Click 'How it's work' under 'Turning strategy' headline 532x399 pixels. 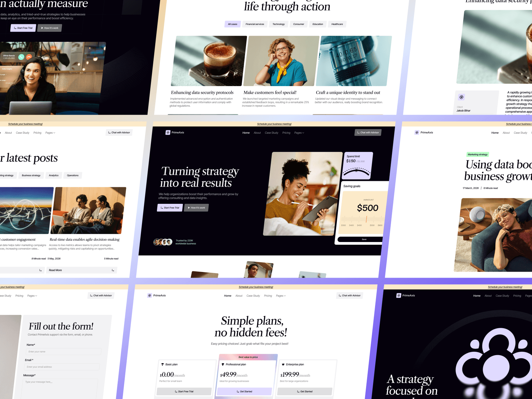pos(197,207)
